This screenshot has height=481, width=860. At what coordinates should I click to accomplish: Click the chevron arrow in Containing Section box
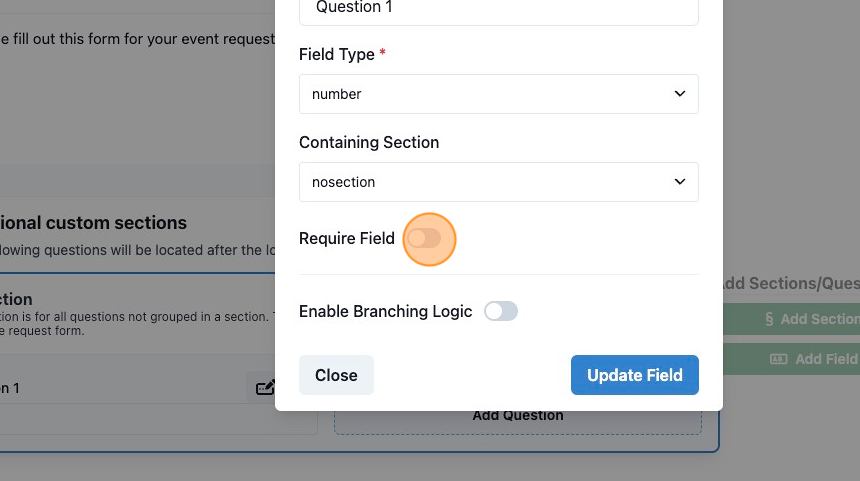[x=680, y=182]
